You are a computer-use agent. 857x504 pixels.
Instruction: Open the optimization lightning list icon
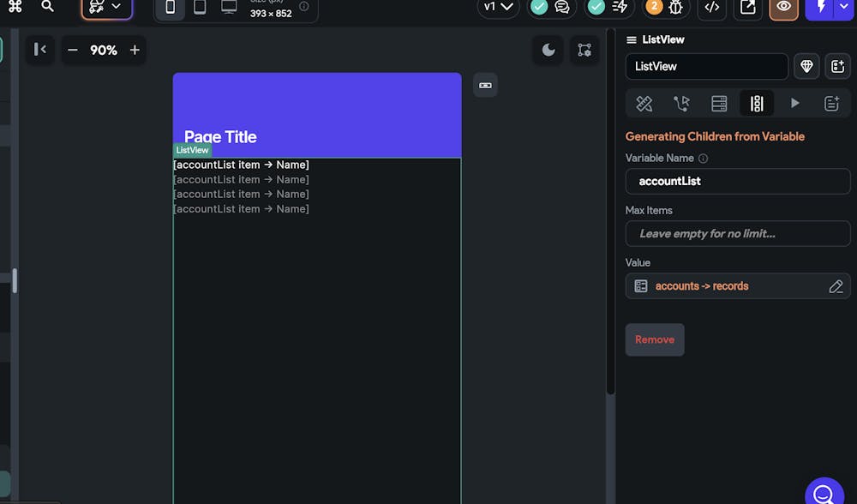click(620, 7)
